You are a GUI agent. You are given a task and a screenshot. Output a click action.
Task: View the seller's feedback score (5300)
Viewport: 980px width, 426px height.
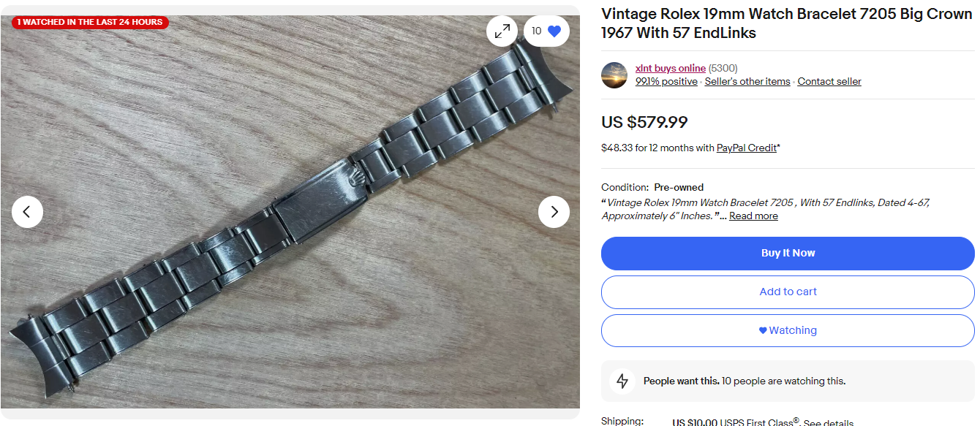coord(723,68)
